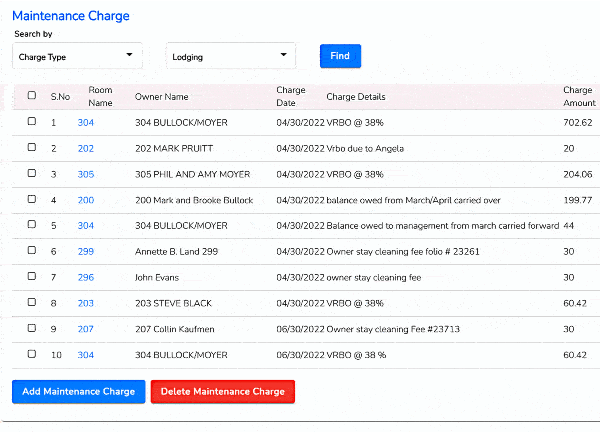This screenshot has width=600, height=432.
Task: Click the Room Name column header
Action: 100,96
